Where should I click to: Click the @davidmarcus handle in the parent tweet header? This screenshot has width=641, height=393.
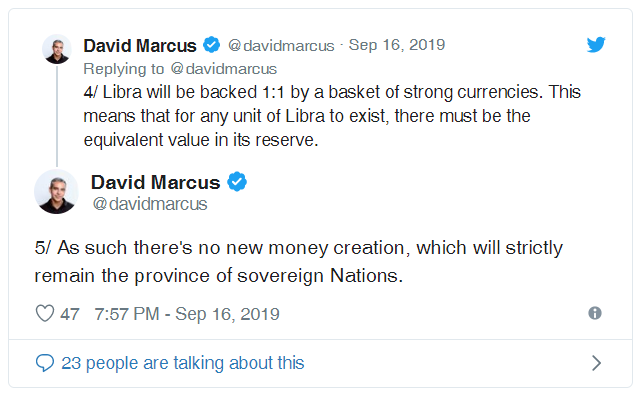[x=281, y=45]
